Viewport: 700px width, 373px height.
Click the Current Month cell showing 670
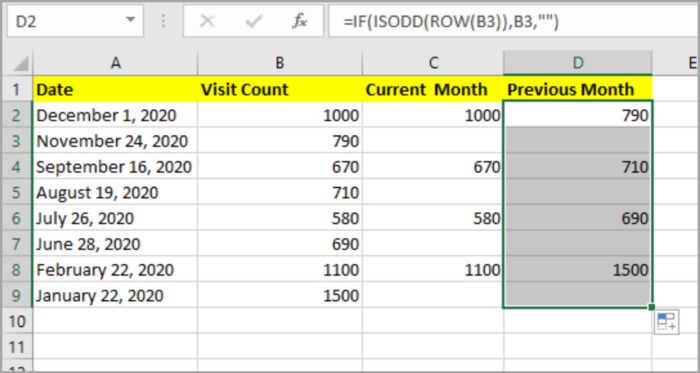click(433, 167)
